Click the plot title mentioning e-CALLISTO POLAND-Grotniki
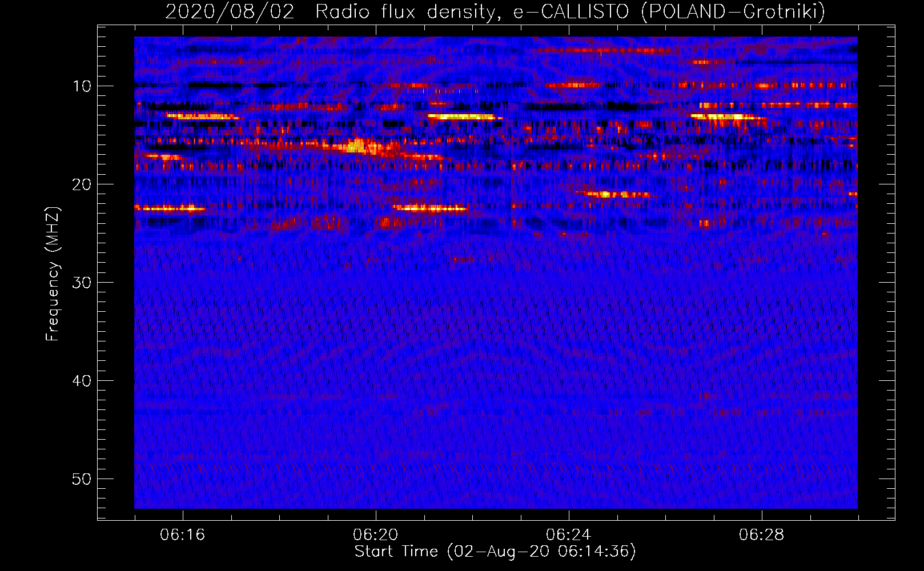 495,12
